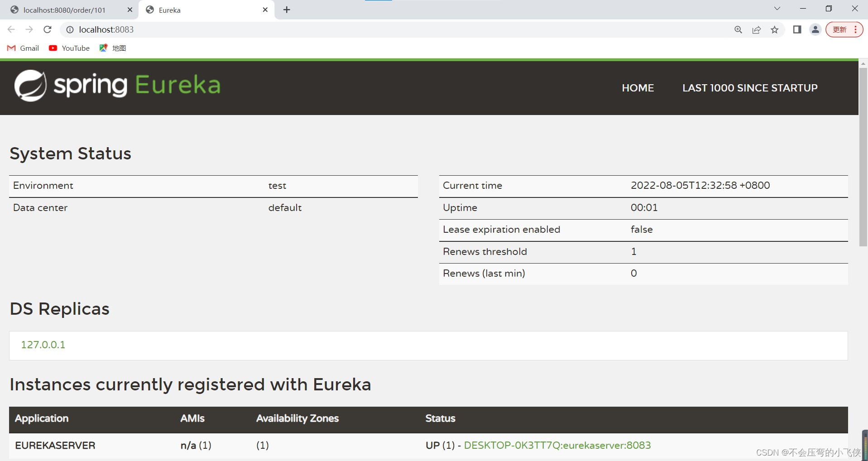This screenshot has width=868, height=461.
Task: Click the Availability Zones column header
Action: [297, 418]
